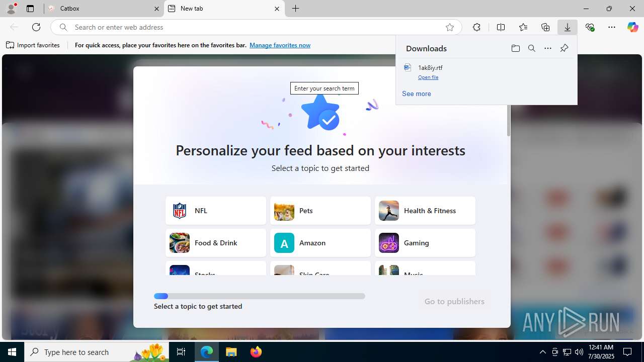Close the New tab tab
Image resolution: width=644 pixels, height=362 pixels.
coord(277,9)
